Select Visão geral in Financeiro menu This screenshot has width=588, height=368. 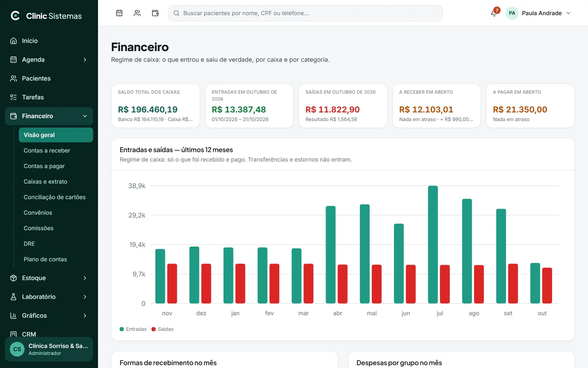coord(56,135)
